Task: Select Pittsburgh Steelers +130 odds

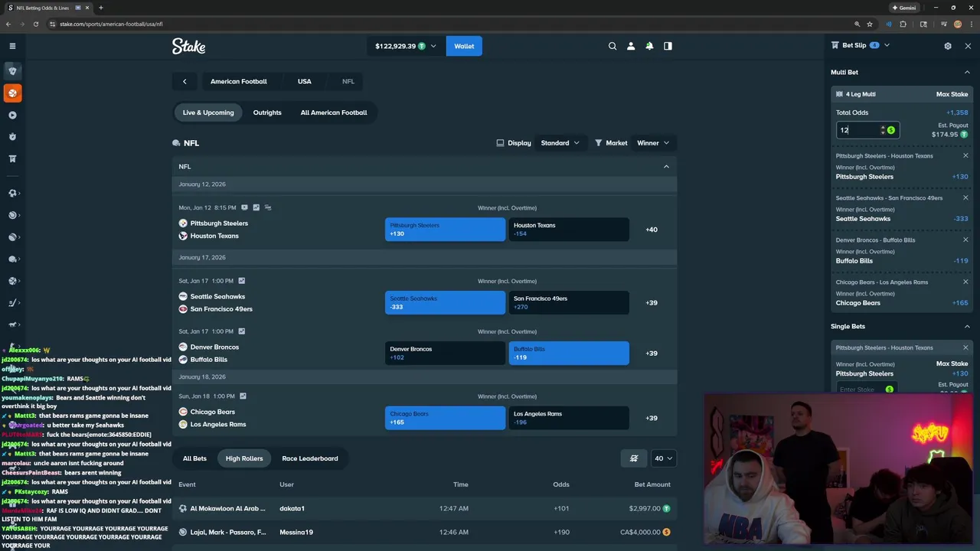Action: [x=445, y=230]
